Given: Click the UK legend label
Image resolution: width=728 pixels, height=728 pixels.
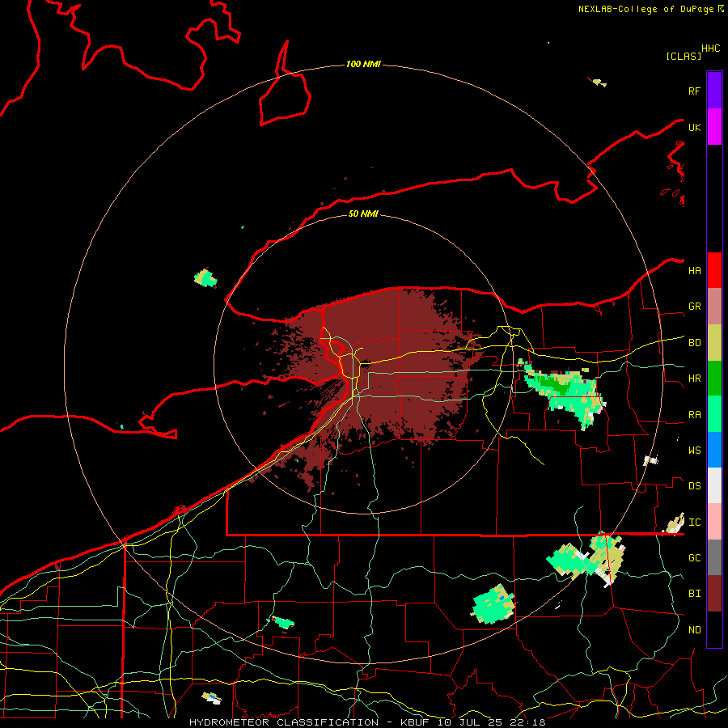Looking at the screenshot, I should click(x=694, y=127).
